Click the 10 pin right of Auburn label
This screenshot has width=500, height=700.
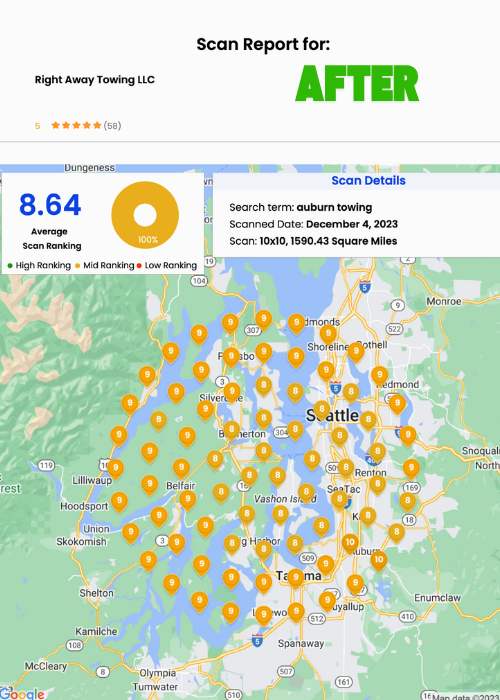pyautogui.click(x=379, y=560)
